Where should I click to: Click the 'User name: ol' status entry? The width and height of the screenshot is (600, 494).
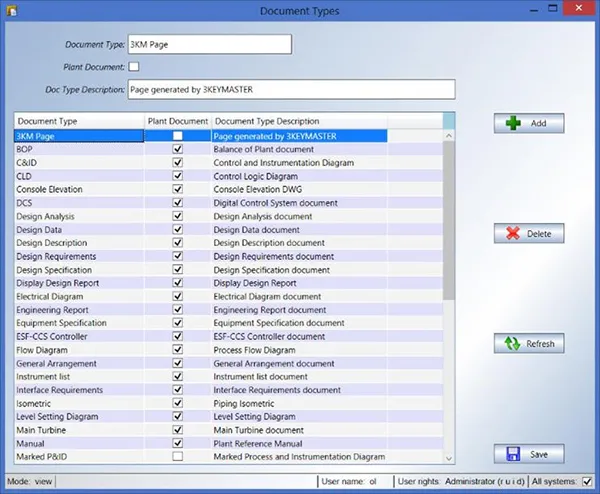pos(349,481)
